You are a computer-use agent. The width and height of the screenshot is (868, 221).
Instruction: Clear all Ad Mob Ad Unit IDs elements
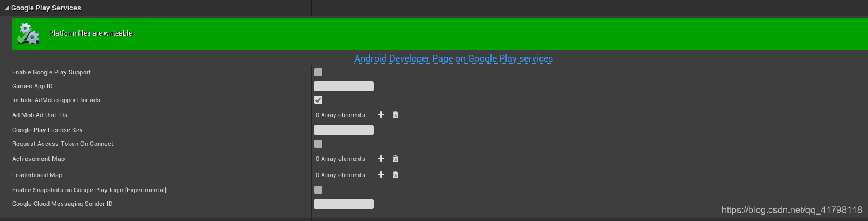pyautogui.click(x=395, y=115)
